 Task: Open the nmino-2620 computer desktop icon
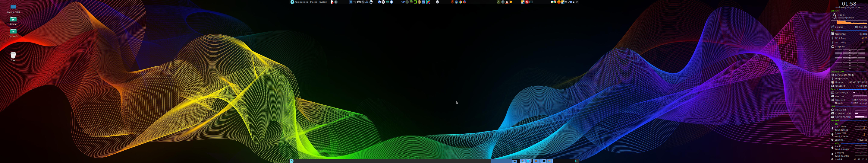click(13, 9)
